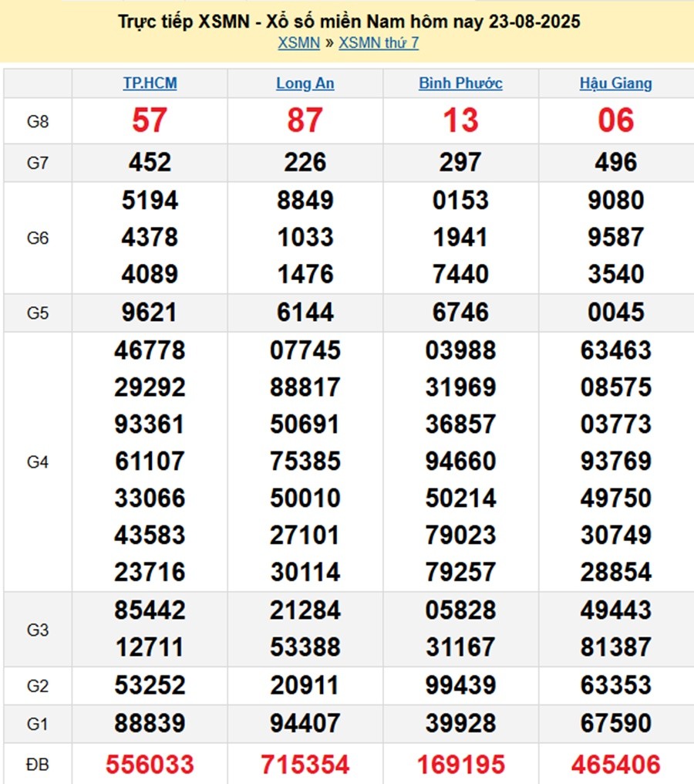Select TP.HCM special prize number 556033

(x=150, y=764)
